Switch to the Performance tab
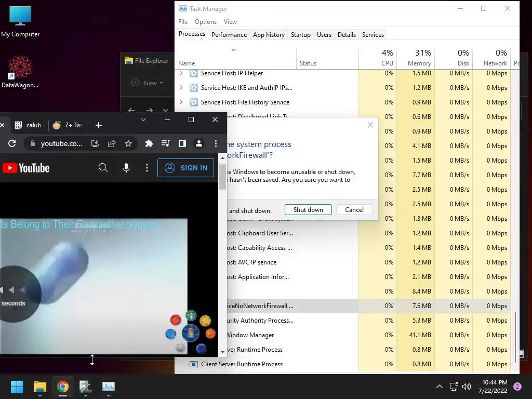The height and width of the screenshot is (399, 532). click(229, 35)
